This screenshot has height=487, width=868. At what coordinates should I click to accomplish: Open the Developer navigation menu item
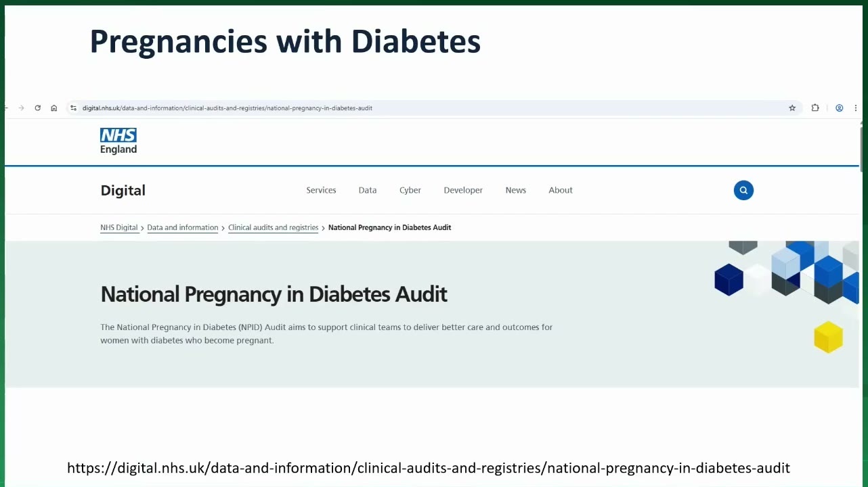tap(463, 190)
